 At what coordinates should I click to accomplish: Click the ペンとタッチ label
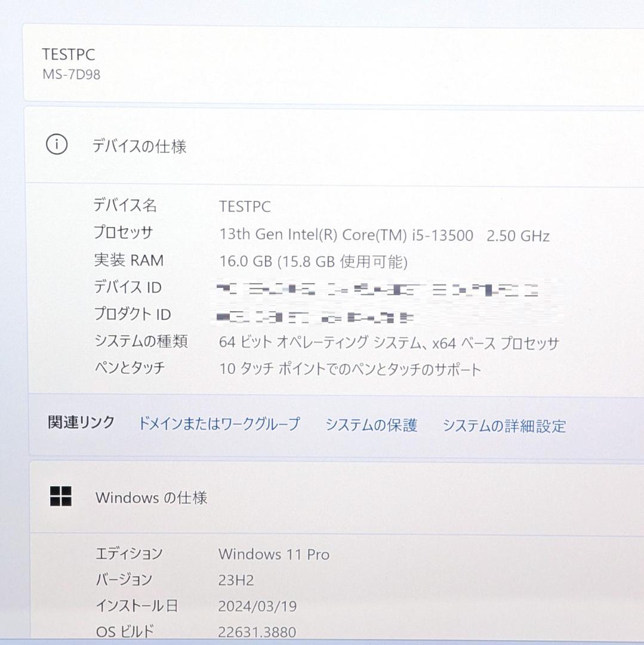click(130, 367)
